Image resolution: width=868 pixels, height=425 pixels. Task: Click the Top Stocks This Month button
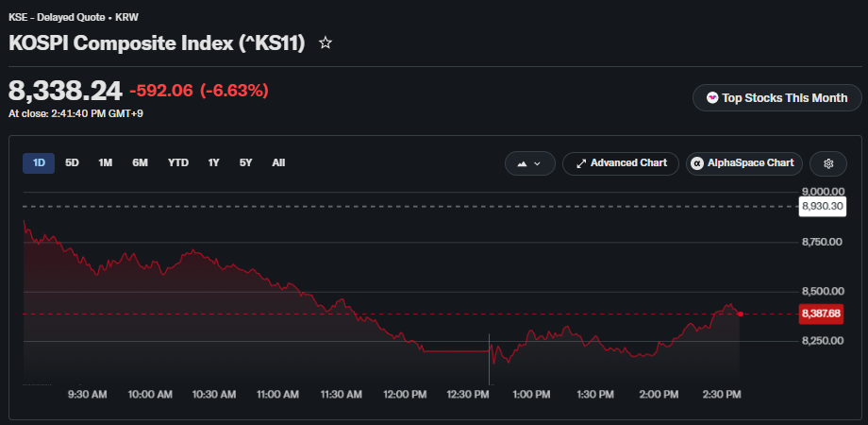pos(777,98)
